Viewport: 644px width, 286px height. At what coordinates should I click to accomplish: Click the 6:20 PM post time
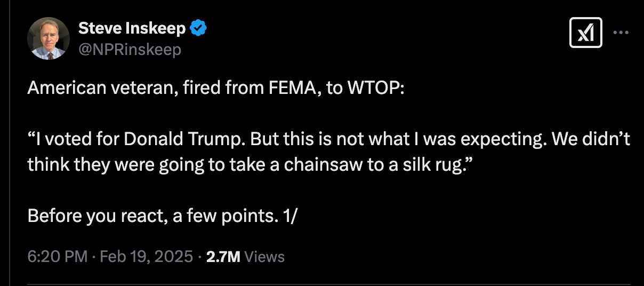coord(57,257)
